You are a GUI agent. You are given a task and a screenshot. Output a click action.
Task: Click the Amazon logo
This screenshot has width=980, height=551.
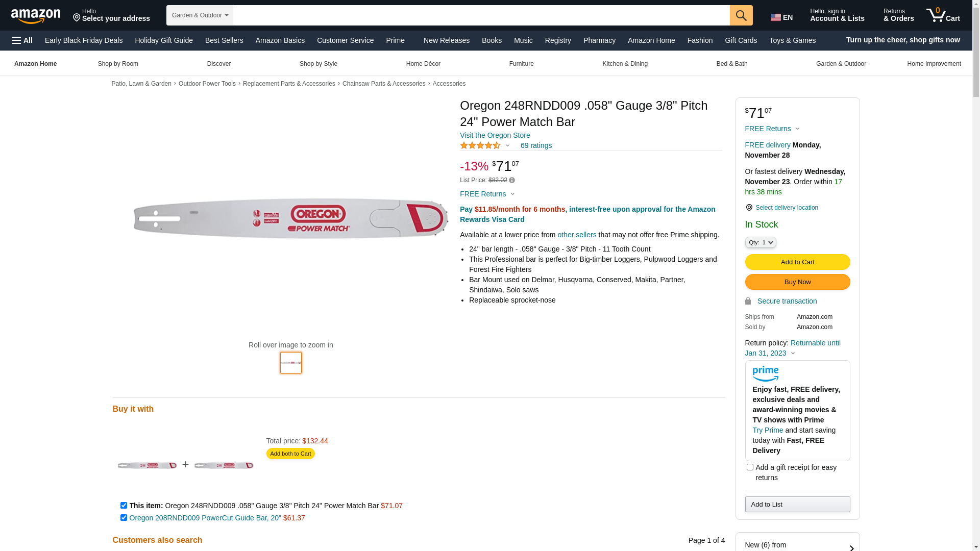(36, 16)
